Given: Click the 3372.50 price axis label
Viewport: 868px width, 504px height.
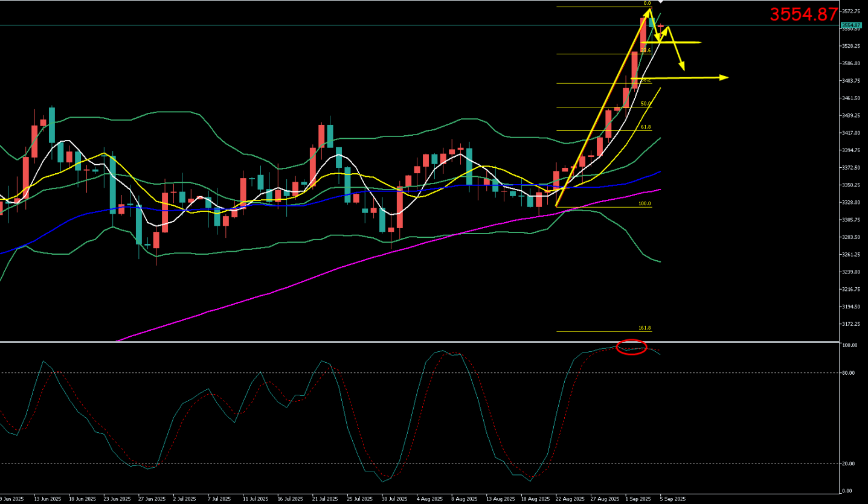Looking at the screenshot, I should (x=852, y=168).
